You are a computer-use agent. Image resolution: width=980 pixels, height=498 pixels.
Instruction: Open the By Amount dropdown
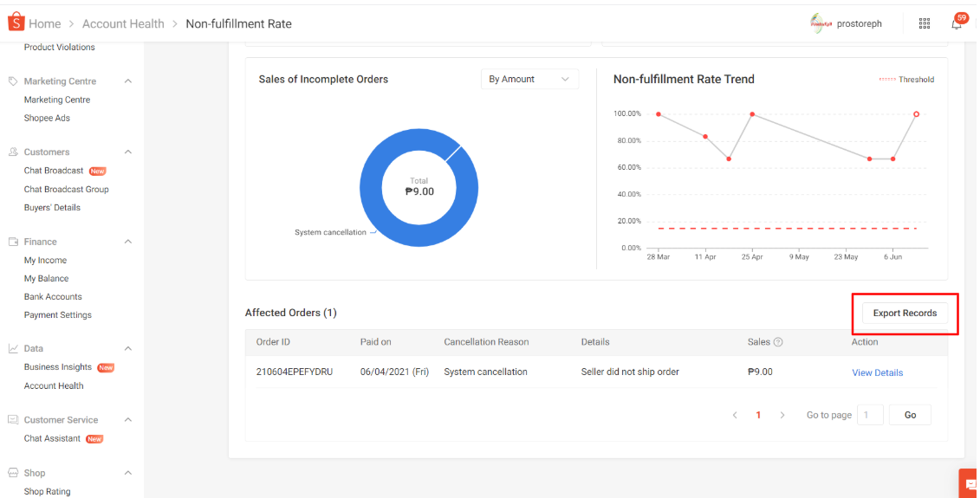(x=529, y=80)
